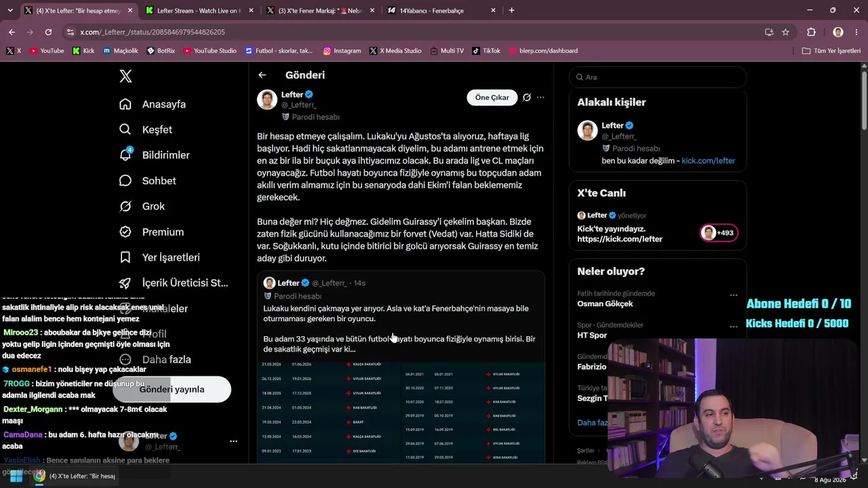Click the Öne Çıkar button
This screenshot has height=488, width=868.
click(x=492, y=98)
